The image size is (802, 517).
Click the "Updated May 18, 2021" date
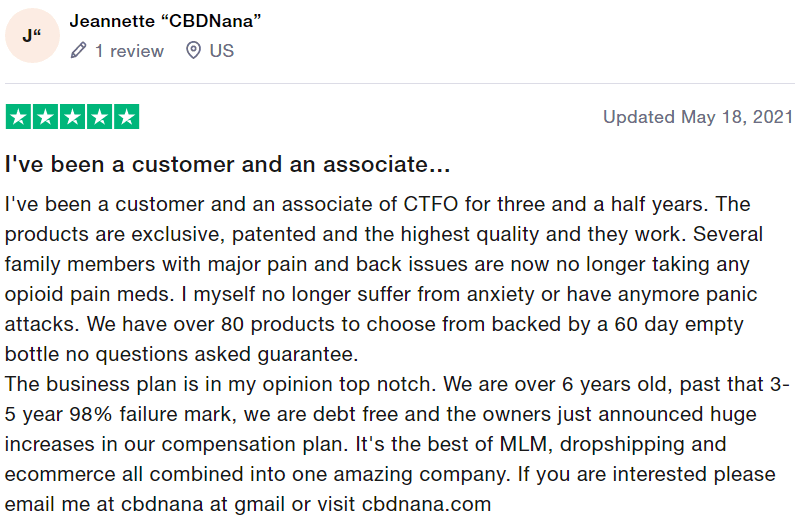(x=698, y=117)
